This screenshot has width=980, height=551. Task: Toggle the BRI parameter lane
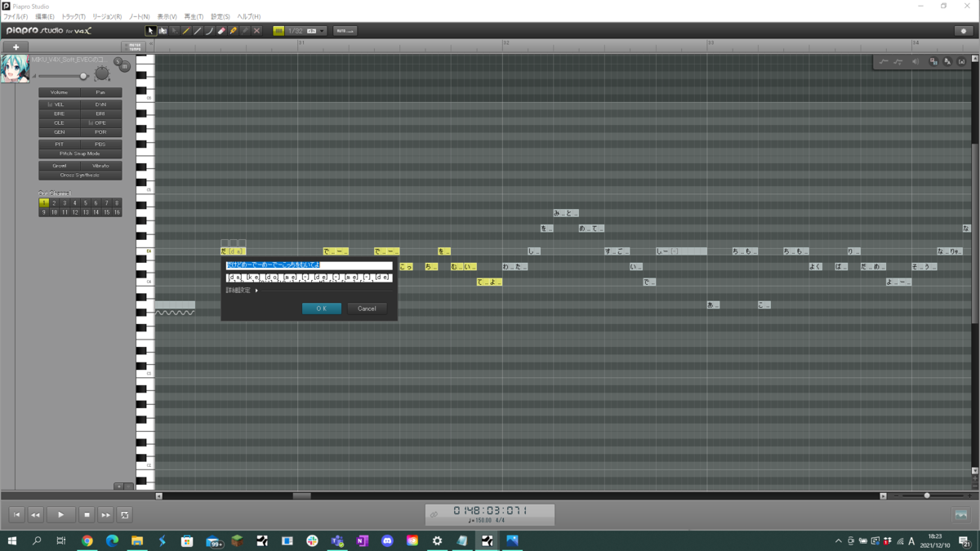point(100,113)
